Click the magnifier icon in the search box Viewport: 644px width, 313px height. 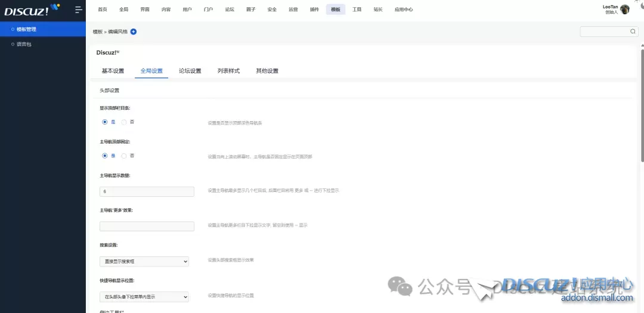[633, 32]
